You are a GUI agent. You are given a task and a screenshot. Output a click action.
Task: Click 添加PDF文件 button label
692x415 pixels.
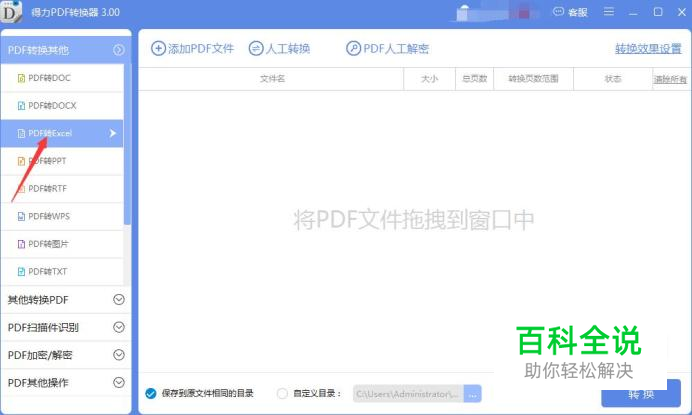point(201,49)
